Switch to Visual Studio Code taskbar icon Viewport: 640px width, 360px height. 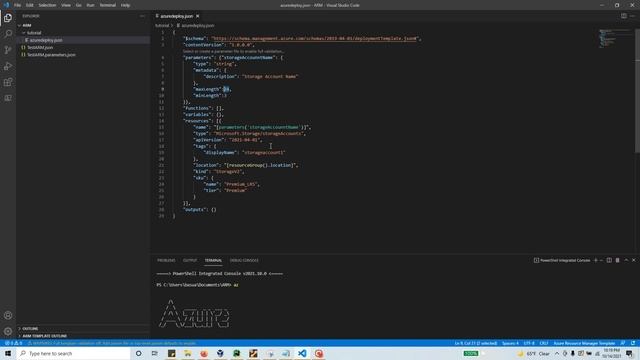302,353
